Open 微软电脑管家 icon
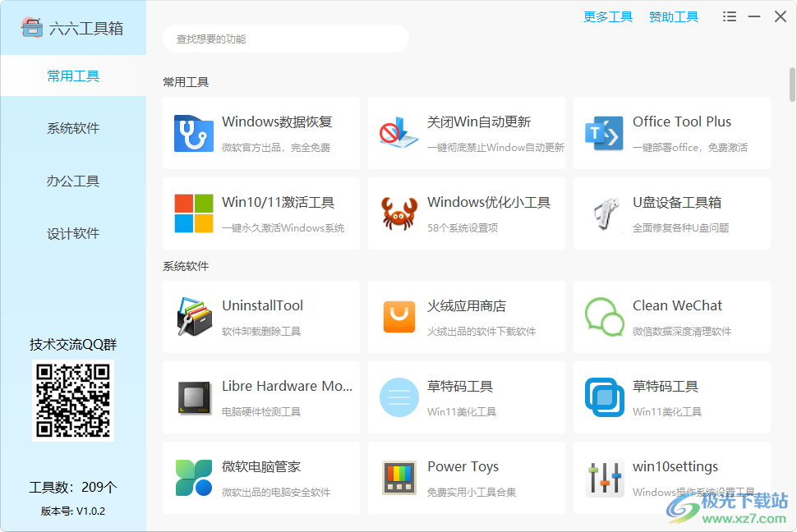Image resolution: width=797 pixels, height=532 pixels. 194,478
